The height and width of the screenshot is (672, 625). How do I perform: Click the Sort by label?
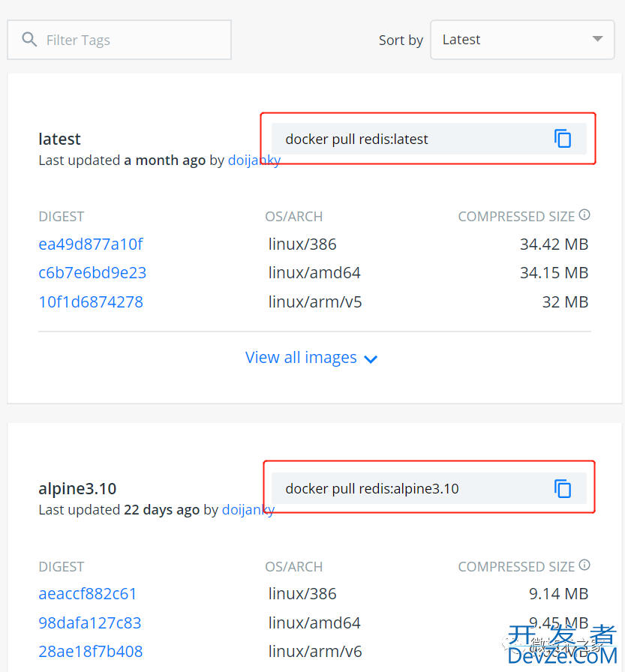[401, 40]
